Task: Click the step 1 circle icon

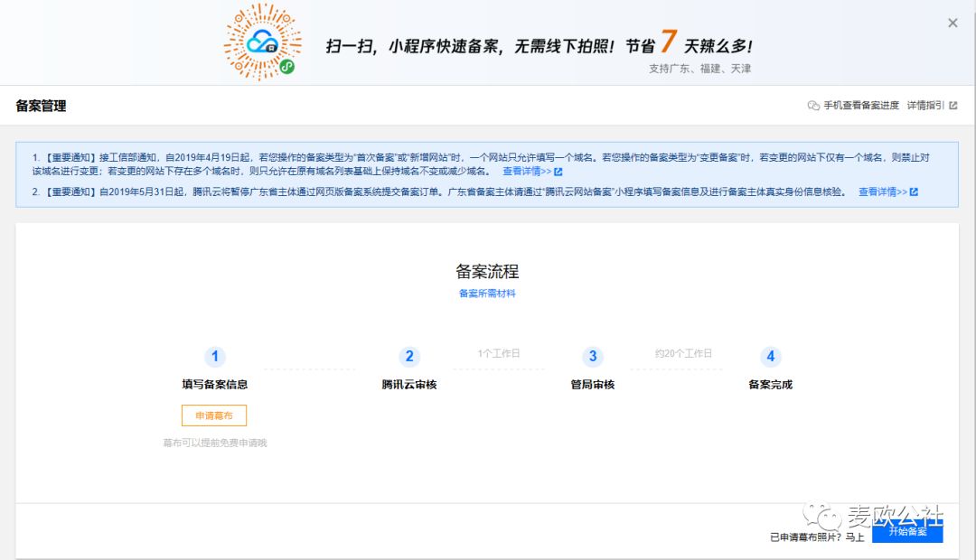Action: [214, 357]
